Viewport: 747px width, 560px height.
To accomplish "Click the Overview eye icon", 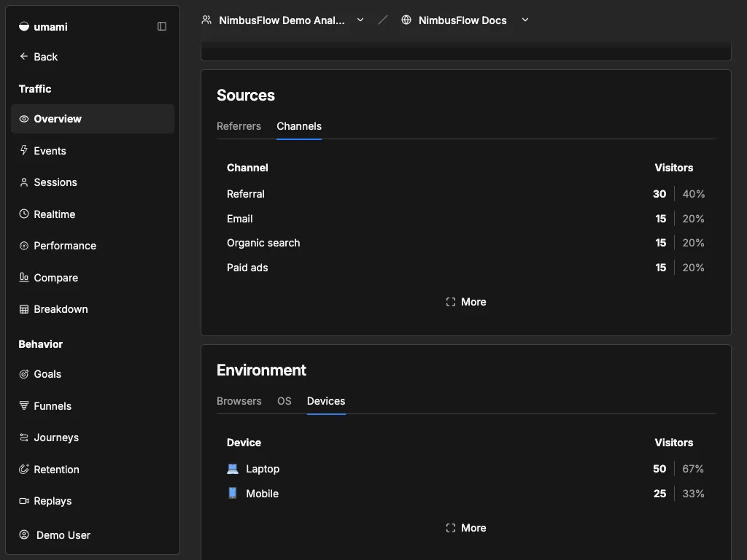I will pos(24,119).
